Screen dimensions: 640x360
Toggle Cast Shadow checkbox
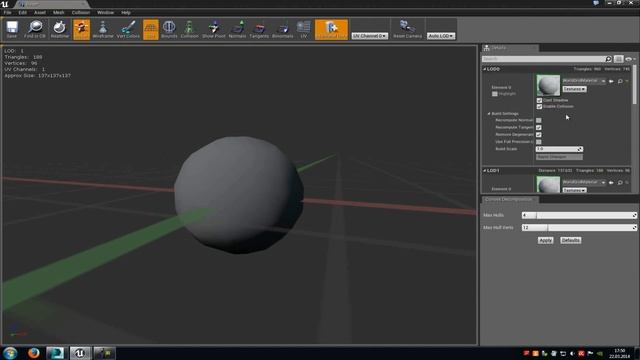539,100
